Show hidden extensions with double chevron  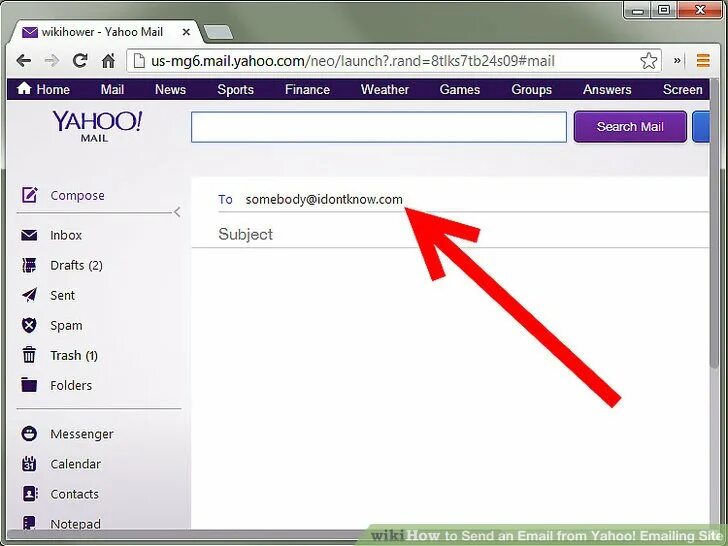point(677,60)
